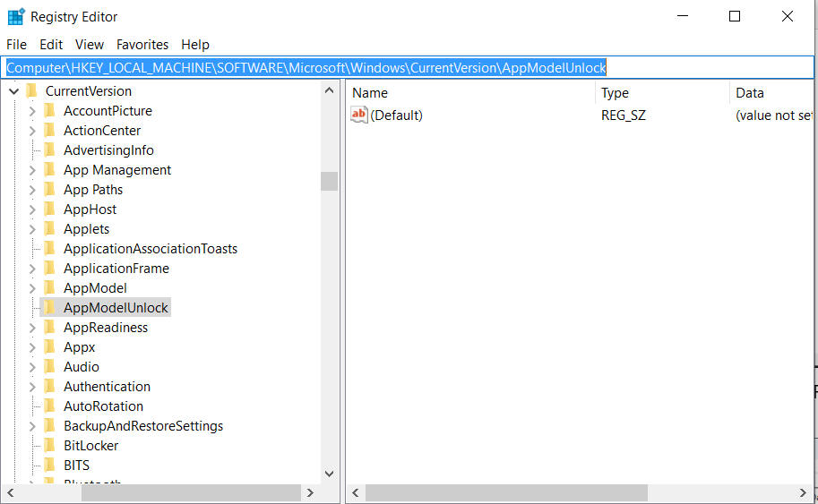Expand the Authentication key arrow

pos(32,387)
